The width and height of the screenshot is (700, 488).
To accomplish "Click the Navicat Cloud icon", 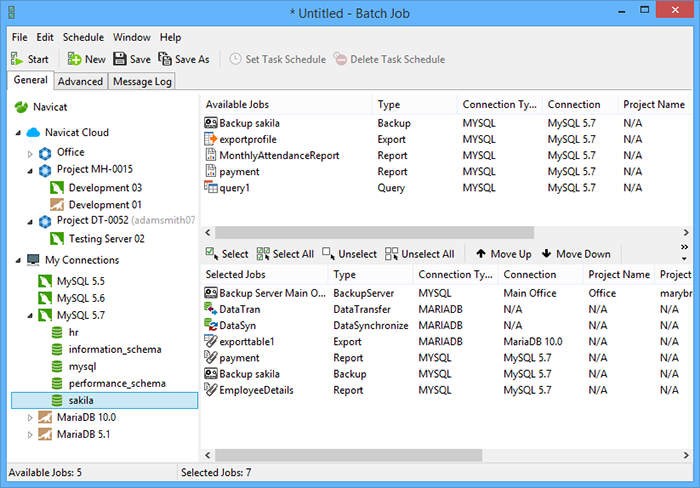I will click(x=33, y=133).
